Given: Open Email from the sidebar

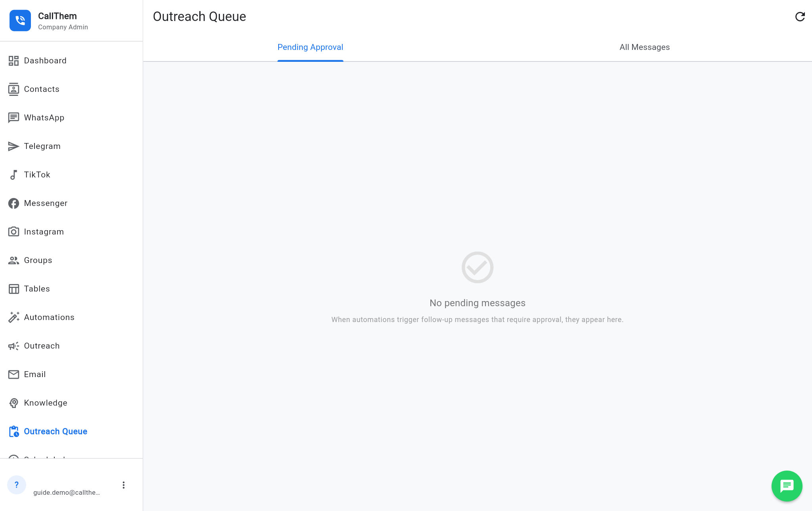Looking at the screenshot, I should tap(71, 374).
